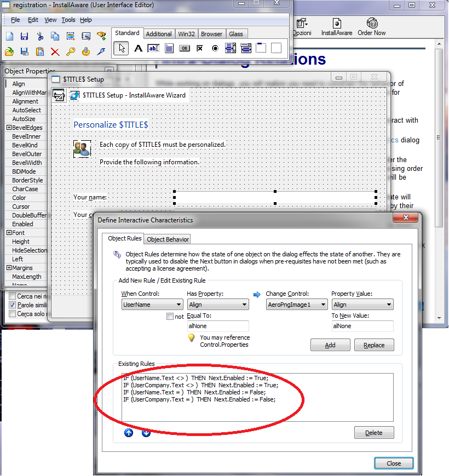The width and height of the screenshot is (449, 476).
Task: Click the golden key icon
Action: tap(71, 51)
